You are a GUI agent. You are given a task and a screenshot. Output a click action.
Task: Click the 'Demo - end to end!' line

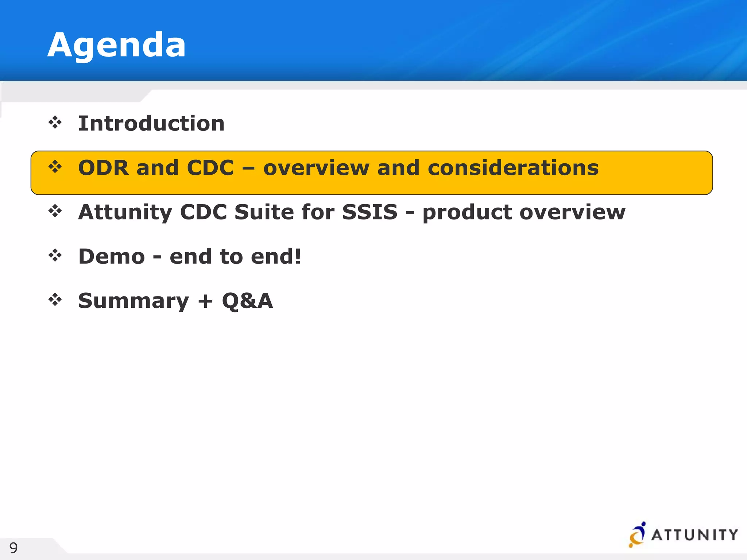tap(190, 256)
